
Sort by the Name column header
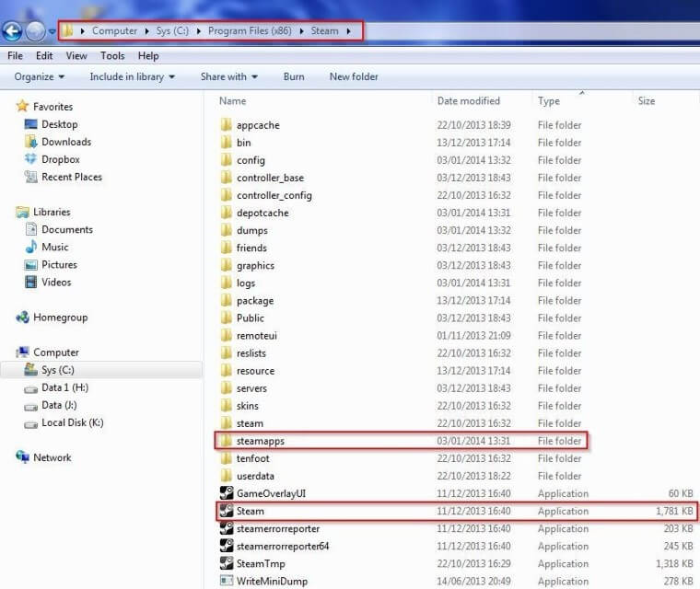pos(233,101)
